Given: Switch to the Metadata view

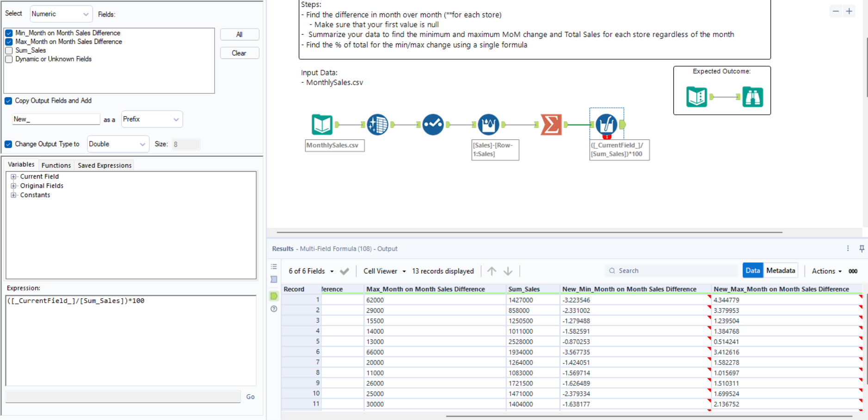Looking at the screenshot, I should [x=780, y=271].
